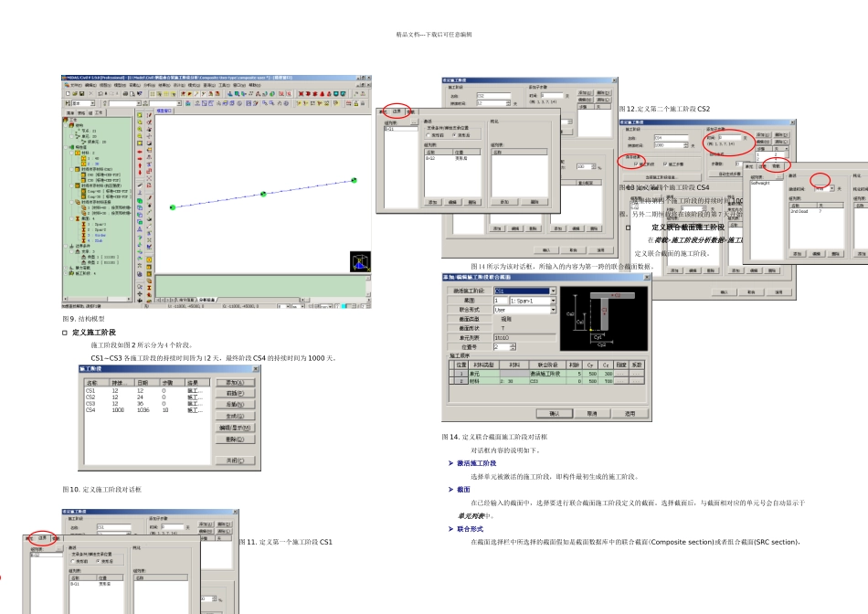Viewport: 868px width, 614px height.
Task: Click 添加(A) button in 施工阶段 list dialog
Action: point(235,383)
